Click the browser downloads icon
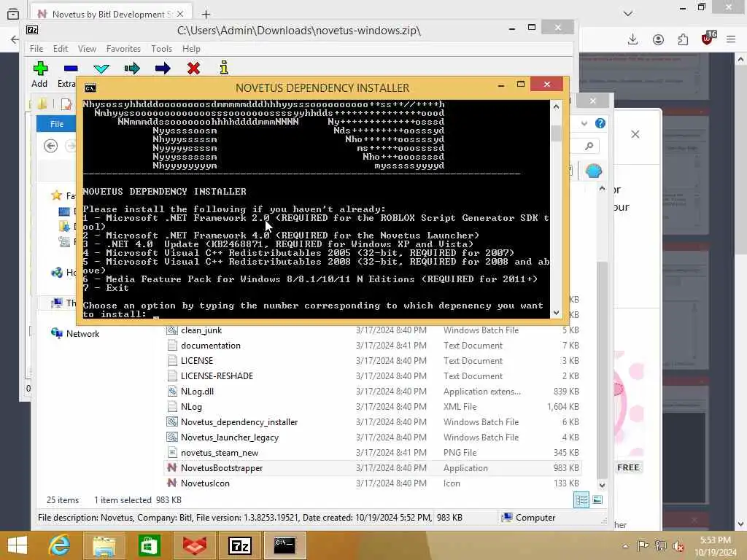Screen dimensions: 747x560 tap(632, 39)
